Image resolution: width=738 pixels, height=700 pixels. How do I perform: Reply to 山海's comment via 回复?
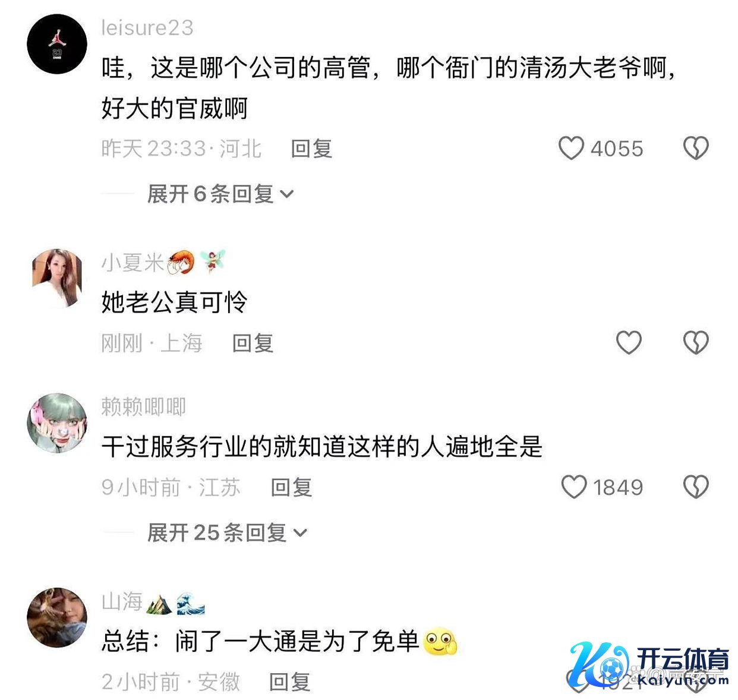click(290, 682)
